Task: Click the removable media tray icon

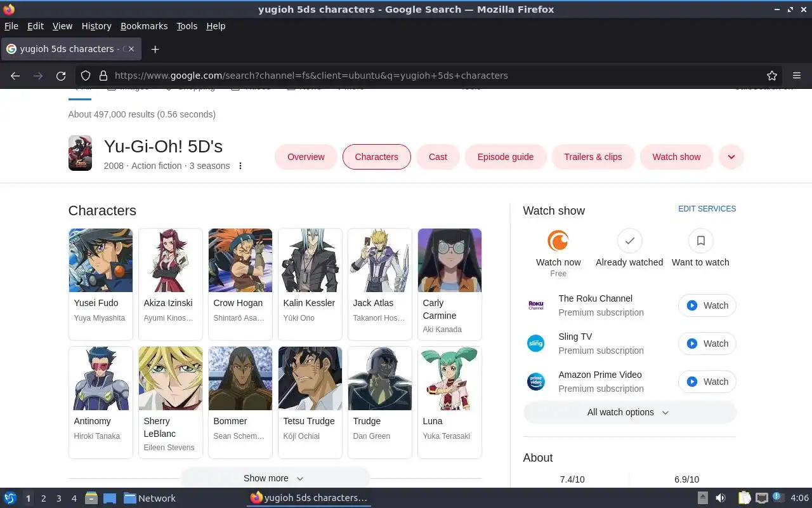Action: [x=703, y=498]
